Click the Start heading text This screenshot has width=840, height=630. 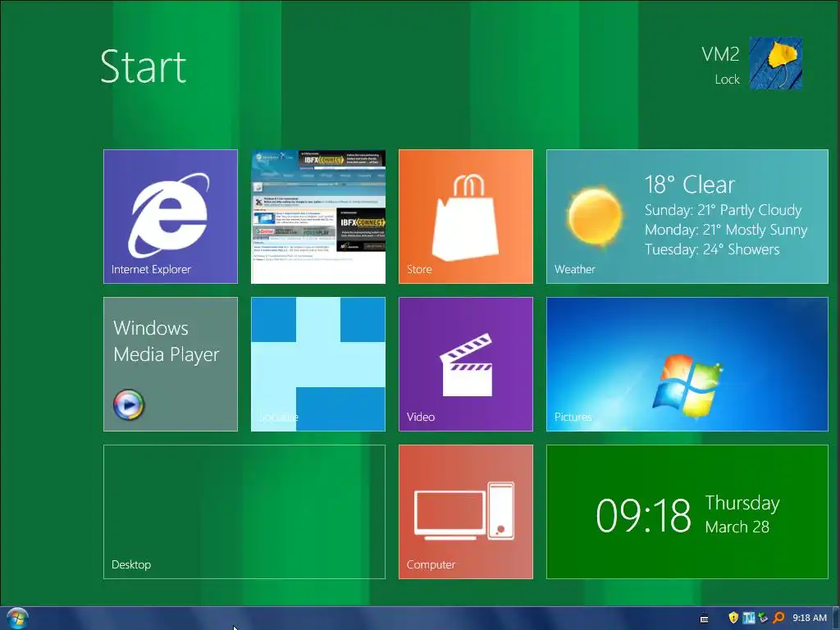click(144, 66)
